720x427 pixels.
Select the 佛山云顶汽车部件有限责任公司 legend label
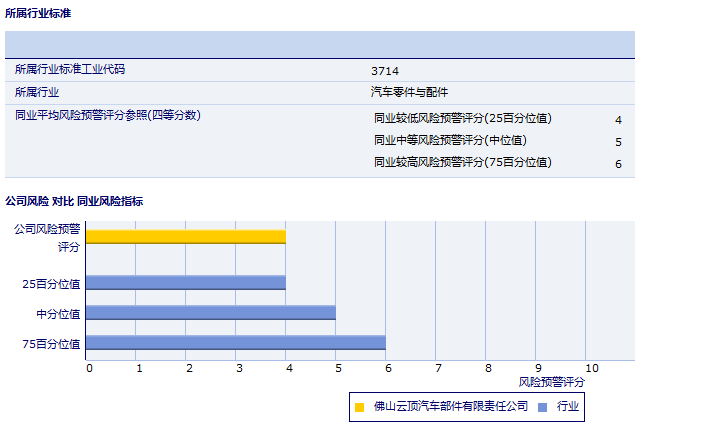(450, 407)
